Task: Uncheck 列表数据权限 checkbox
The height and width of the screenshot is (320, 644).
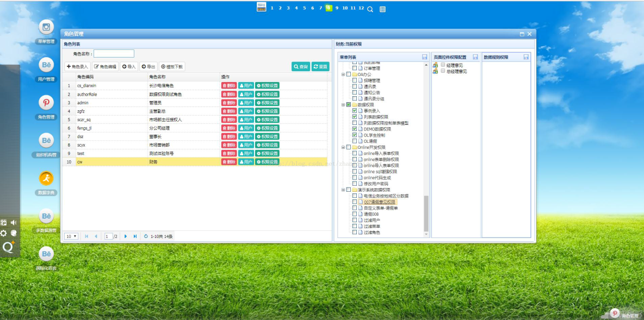Action: (355, 117)
